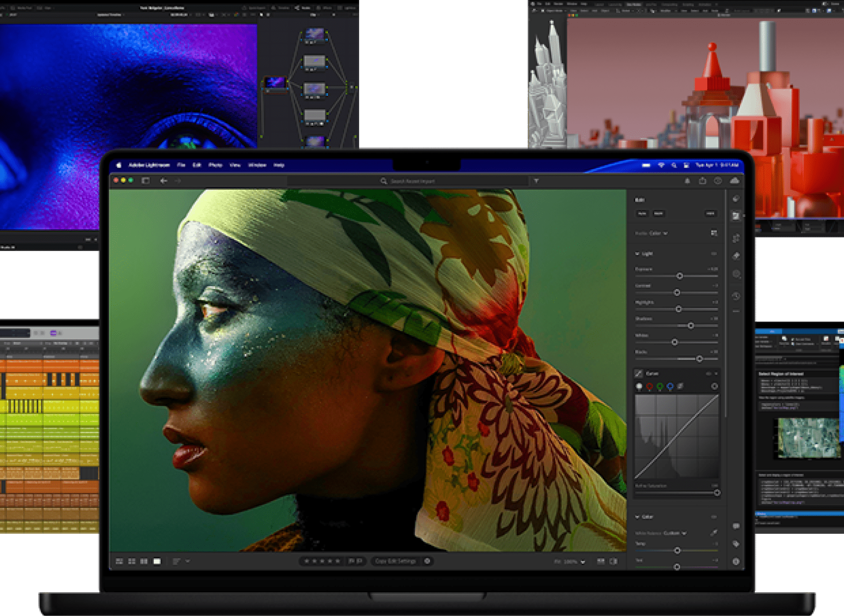Select green channel in Curve panel
Viewport: 844px width, 616px height.
coord(660,386)
